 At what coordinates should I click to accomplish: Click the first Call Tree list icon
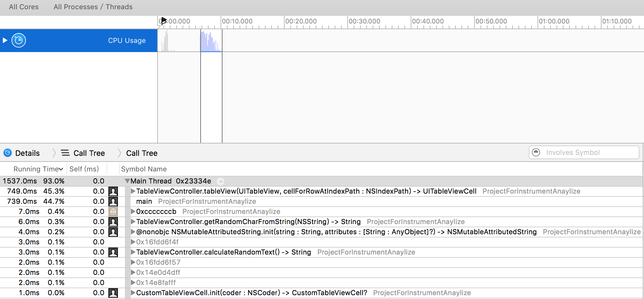[x=65, y=153]
